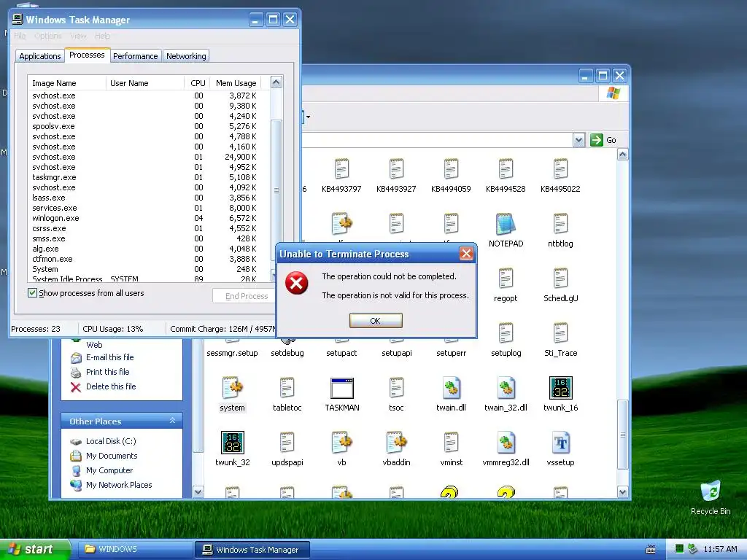The height and width of the screenshot is (560, 747).
Task: Select the Processes tab
Action: 87,55
